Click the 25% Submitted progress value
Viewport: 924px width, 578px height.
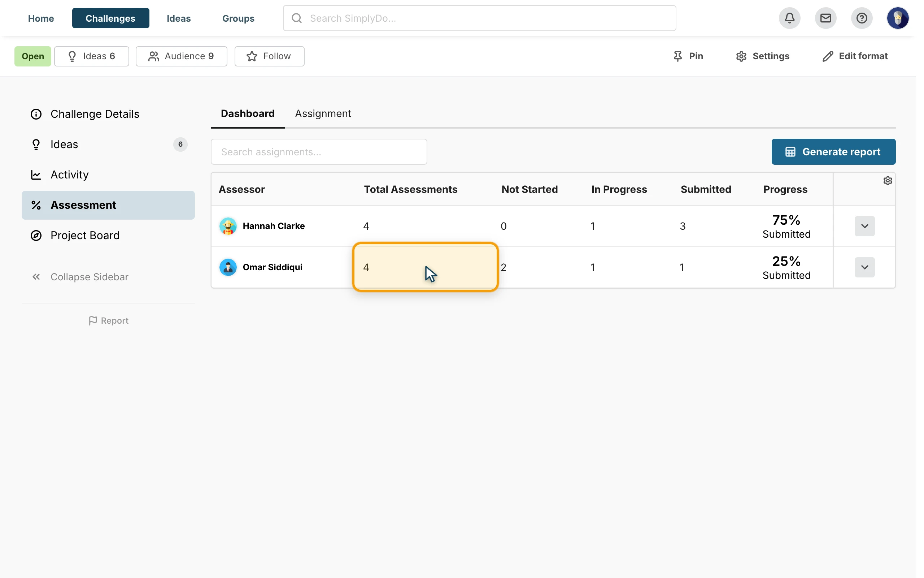[x=786, y=267]
